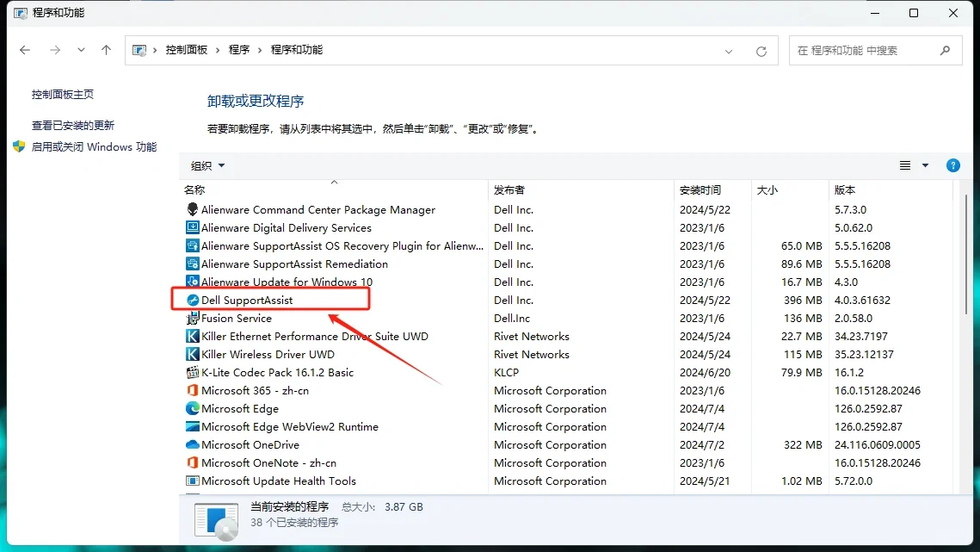The height and width of the screenshot is (552, 980).
Task: Click the 2024/6/20 install date cell
Action: pyautogui.click(x=705, y=372)
